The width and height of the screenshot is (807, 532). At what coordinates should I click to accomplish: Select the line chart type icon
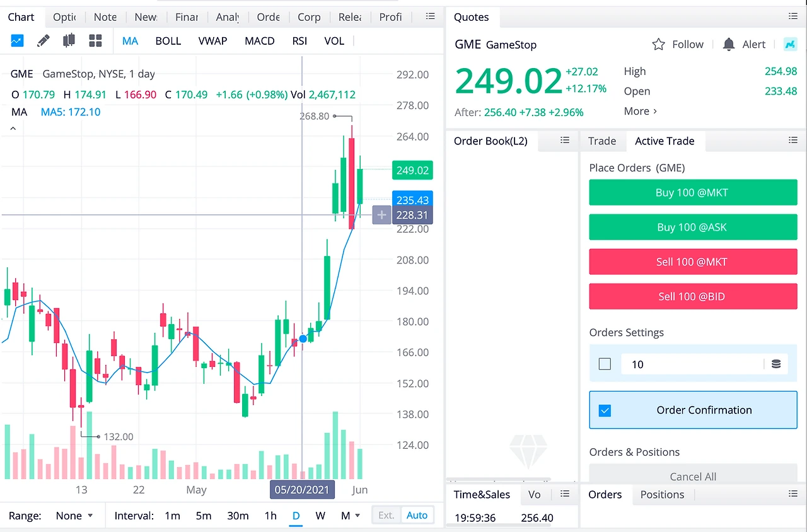pyautogui.click(x=17, y=41)
